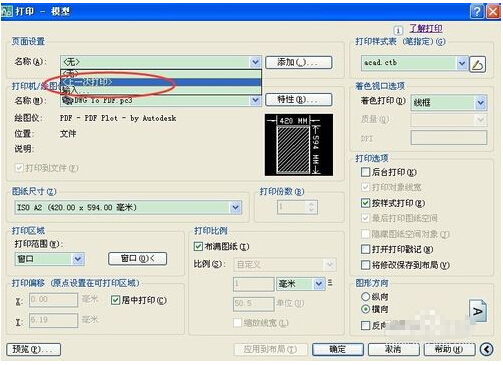Click the scale lock icon beside 毫米

point(330,283)
